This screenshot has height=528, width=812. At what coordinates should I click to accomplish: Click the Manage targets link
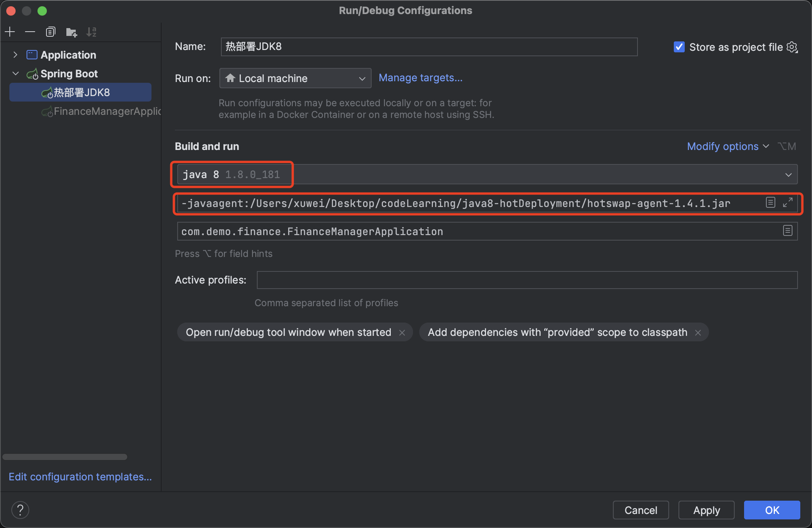(420, 78)
